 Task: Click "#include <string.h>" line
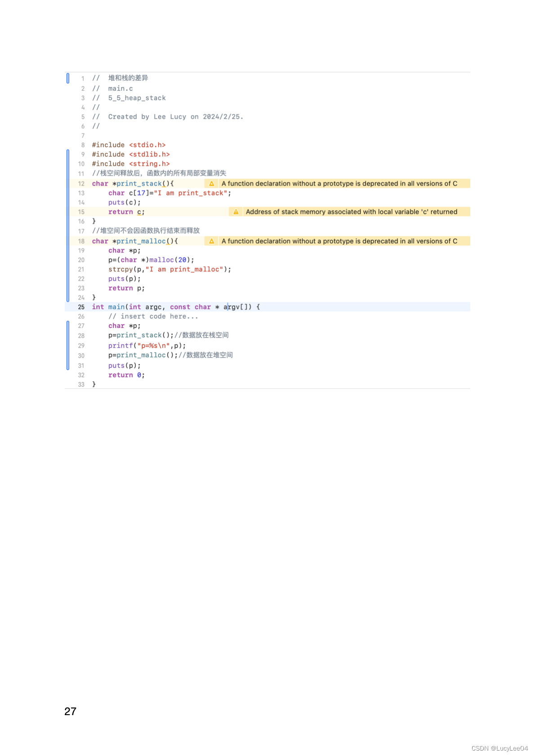(x=131, y=164)
